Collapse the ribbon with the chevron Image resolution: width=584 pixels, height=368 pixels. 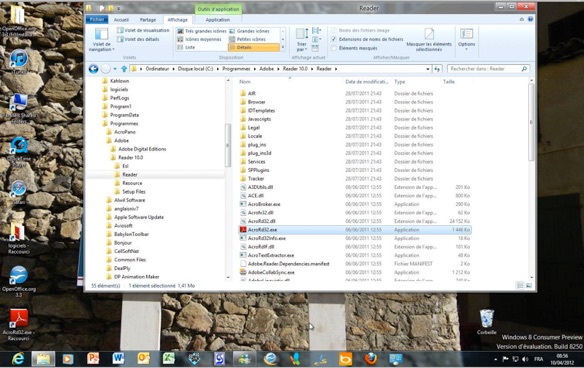521,19
